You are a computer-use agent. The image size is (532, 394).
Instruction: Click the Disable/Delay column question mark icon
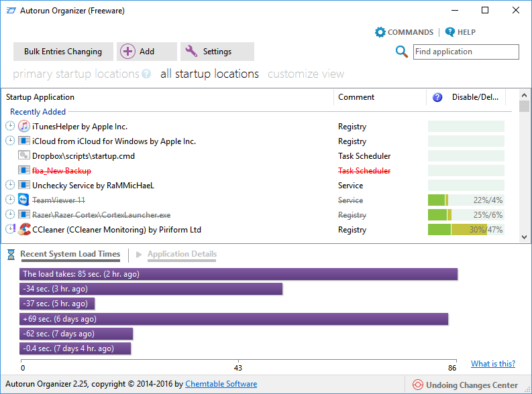coord(437,97)
